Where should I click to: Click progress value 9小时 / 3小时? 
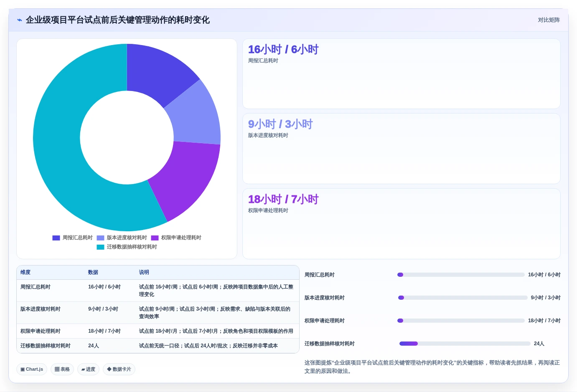(546, 298)
